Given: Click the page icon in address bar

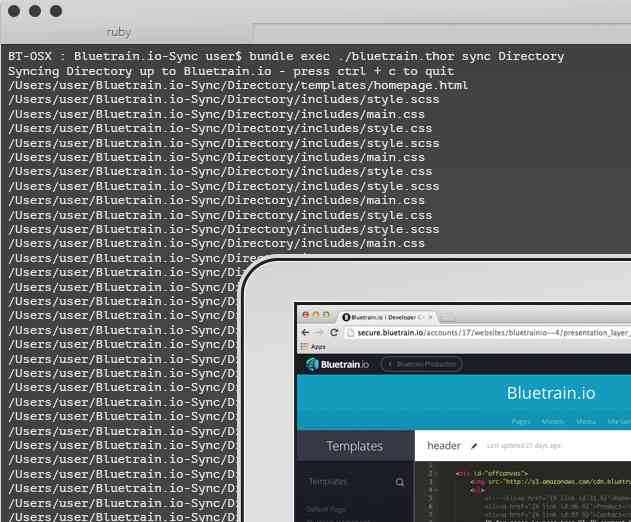Looking at the screenshot, I should click(351, 333).
